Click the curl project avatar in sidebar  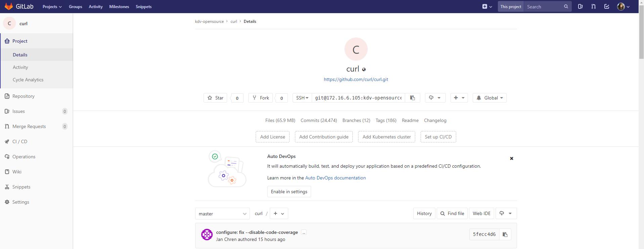[9, 23]
